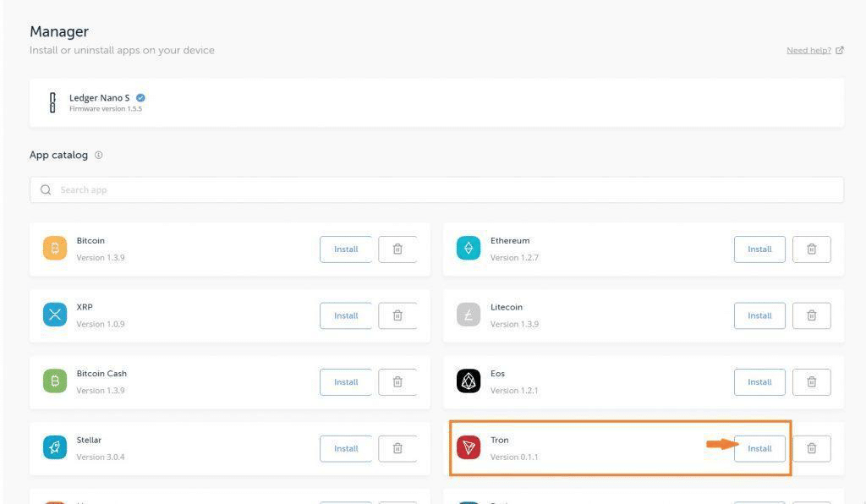This screenshot has height=504, width=866.
Task: Install the Stellar app
Action: pyautogui.click(x=346, y=448)
